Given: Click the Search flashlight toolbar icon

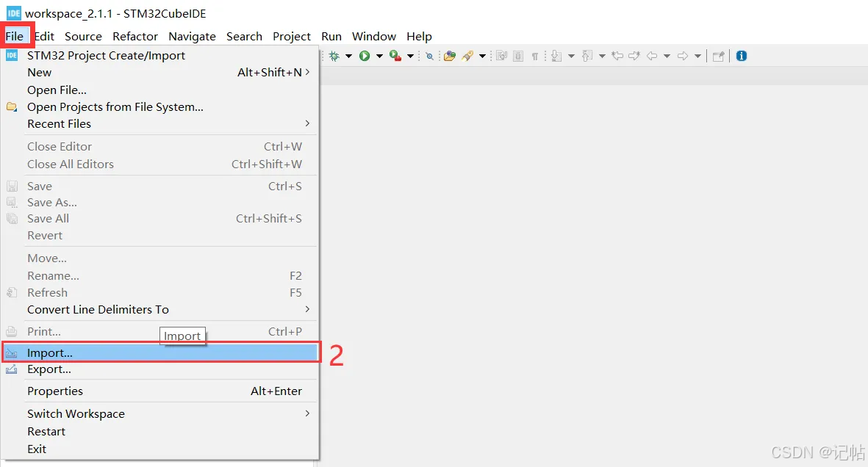Looking at the screenshot, I should pyautogui.click(x=467, y=56).
